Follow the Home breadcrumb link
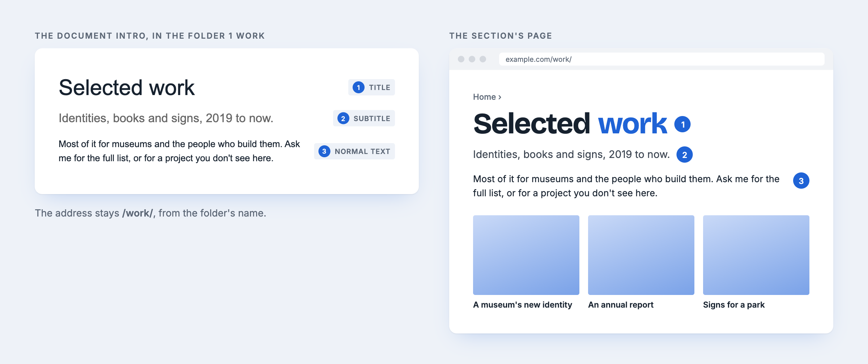Screen dimensions: 868x364 pyautogui.click(x=484, y=97)
